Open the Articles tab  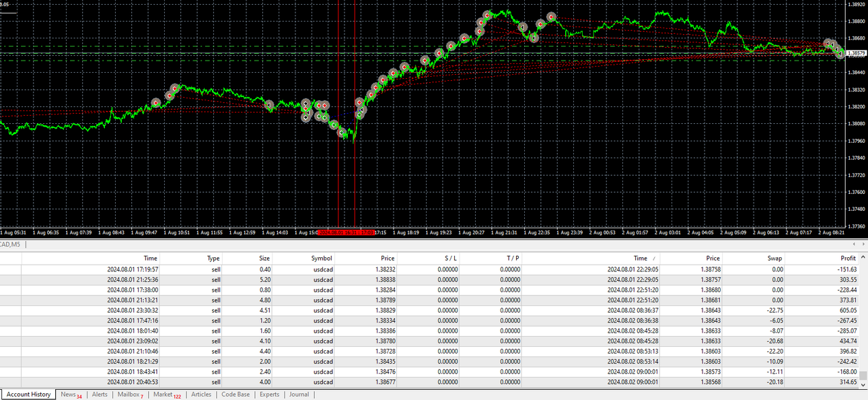[x=201, y=395]
